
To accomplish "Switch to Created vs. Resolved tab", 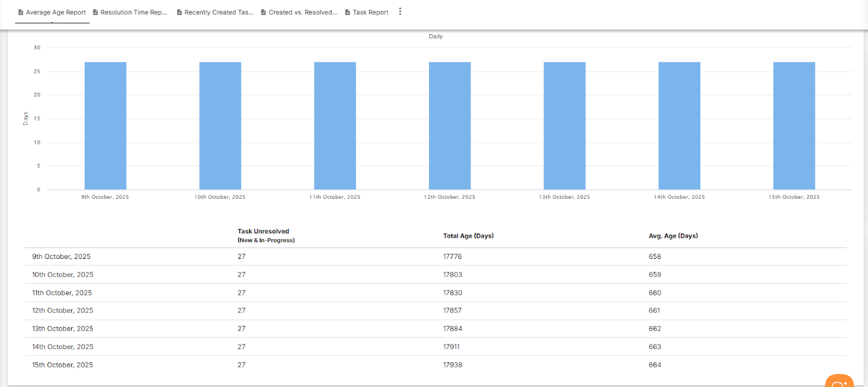I will coord(299,12).
